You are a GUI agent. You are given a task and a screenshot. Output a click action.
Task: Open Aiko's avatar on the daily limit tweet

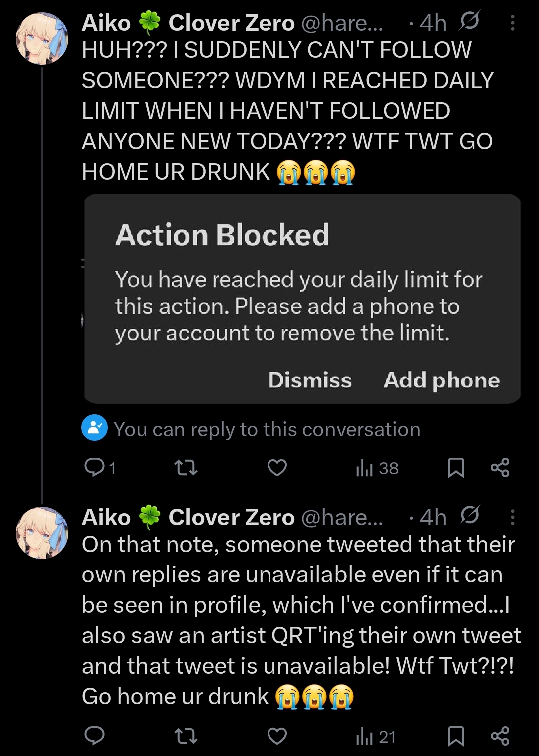[42, 39]
